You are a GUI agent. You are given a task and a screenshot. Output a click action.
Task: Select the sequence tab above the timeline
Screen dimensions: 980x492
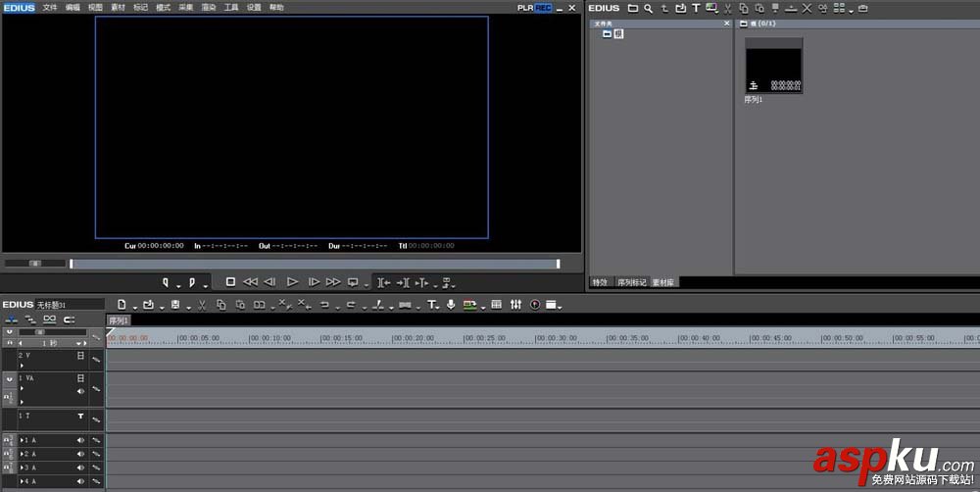(x=119, y=320)
